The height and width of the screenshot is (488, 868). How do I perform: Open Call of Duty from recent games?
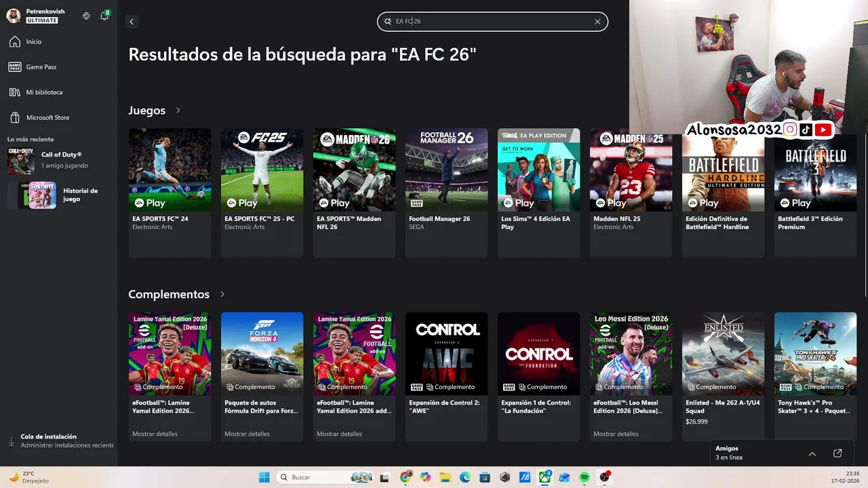pyautogui.click(x=58, y=161)
